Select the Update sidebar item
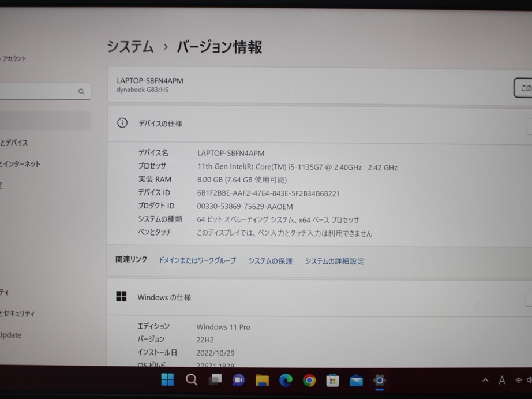The height and width of the screenshot is (399, 532). 11,335
